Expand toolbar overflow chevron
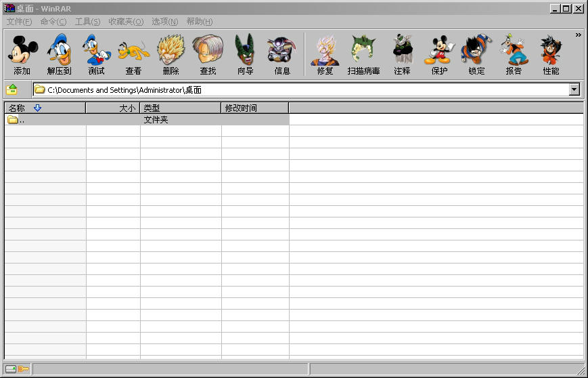 coord(579,35)
